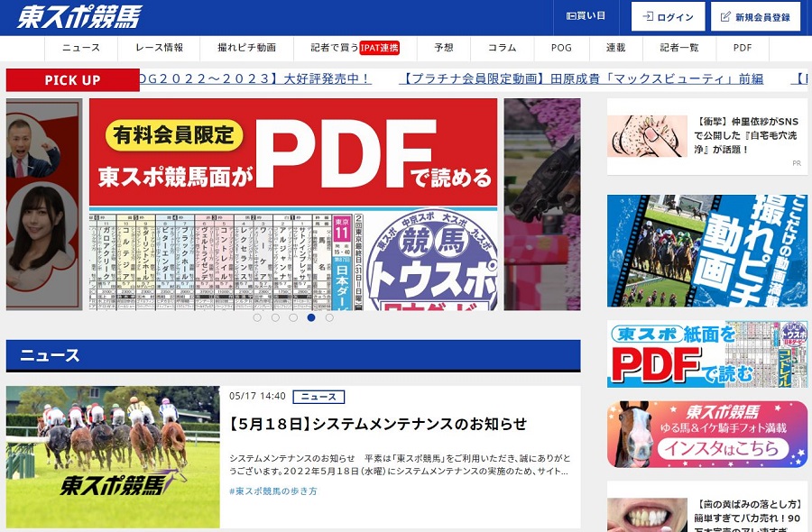Click the 新規会員登録 button

point(755,16)
